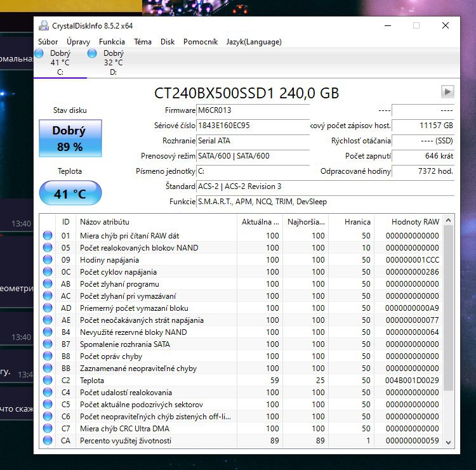This screenshot has width=476, height=470.
Task: Click status orb of attribute B4
Action: 48,332
